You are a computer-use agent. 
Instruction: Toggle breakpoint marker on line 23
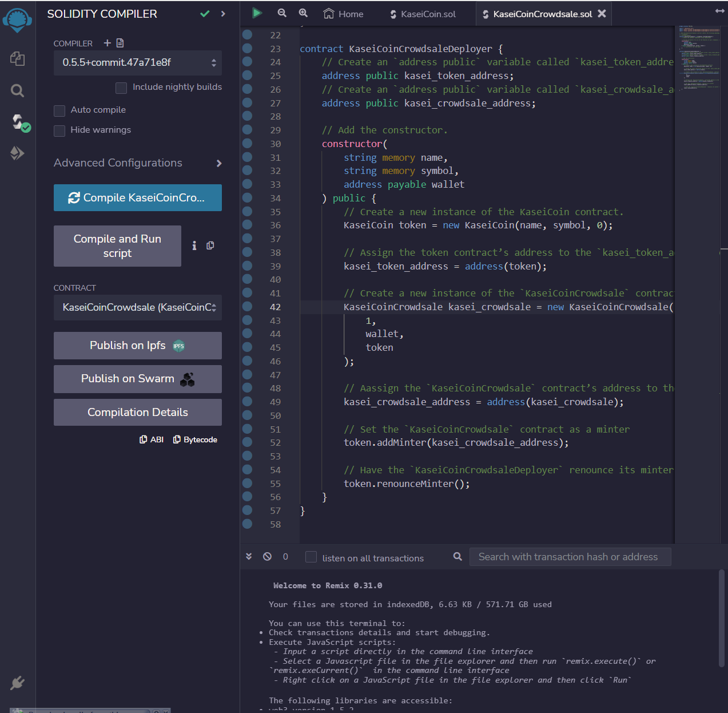click(x=247, y=48)
